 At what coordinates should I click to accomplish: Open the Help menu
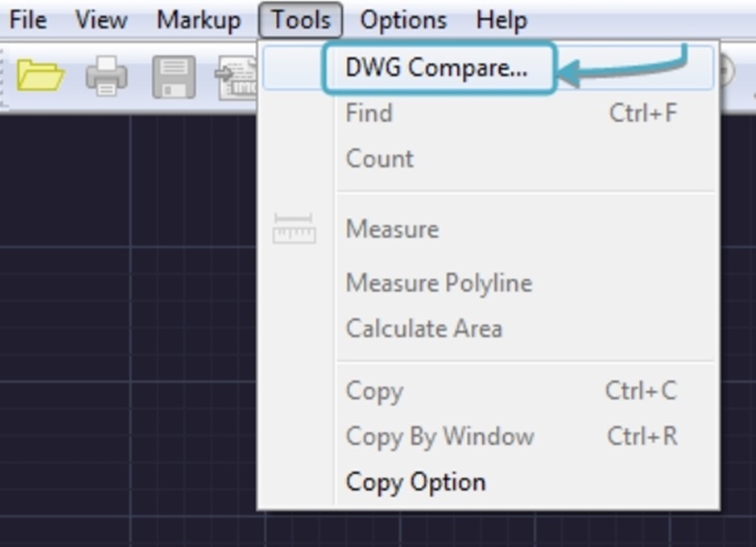[x=501, y=20]
